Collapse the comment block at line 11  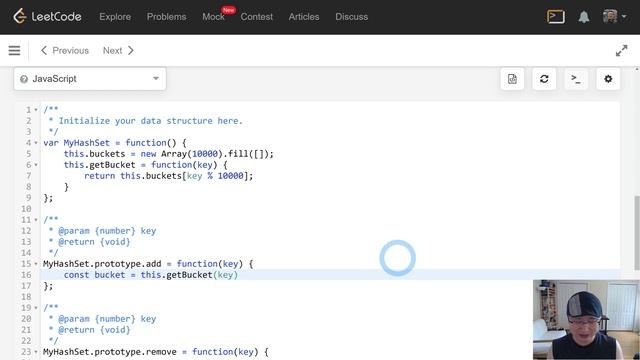click(x=36, y=220)
